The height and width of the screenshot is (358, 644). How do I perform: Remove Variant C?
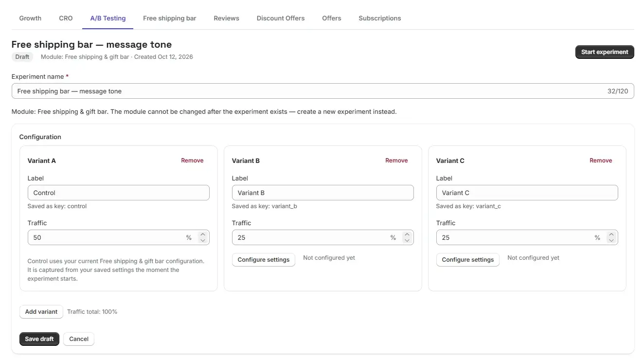(x=601, y=161)
